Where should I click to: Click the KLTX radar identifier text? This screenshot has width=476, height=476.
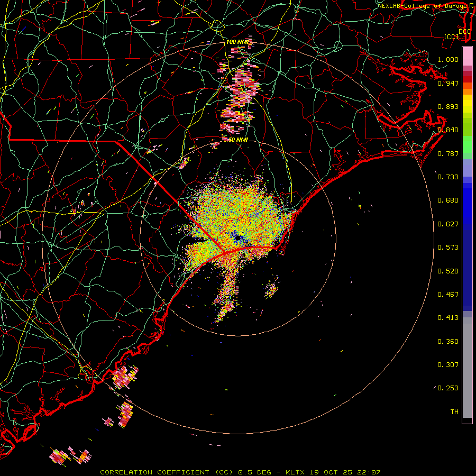tap(295, 472)
